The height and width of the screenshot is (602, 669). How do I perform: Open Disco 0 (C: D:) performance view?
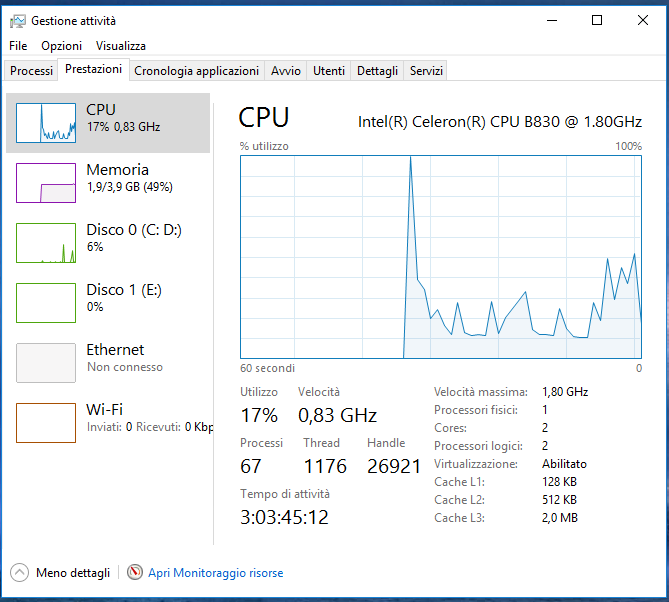point(134,237)
